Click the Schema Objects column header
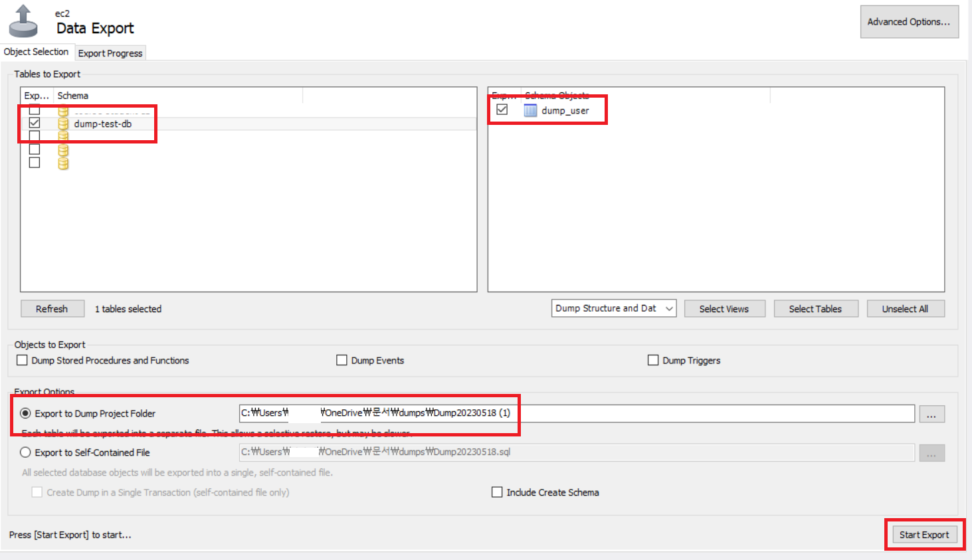 pos(646,96)
